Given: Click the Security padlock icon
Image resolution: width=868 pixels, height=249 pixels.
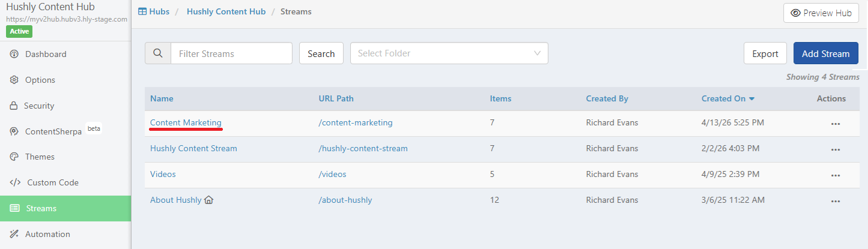Looking at the screenshot, I should pyautogui.click(x=14, y=106).
